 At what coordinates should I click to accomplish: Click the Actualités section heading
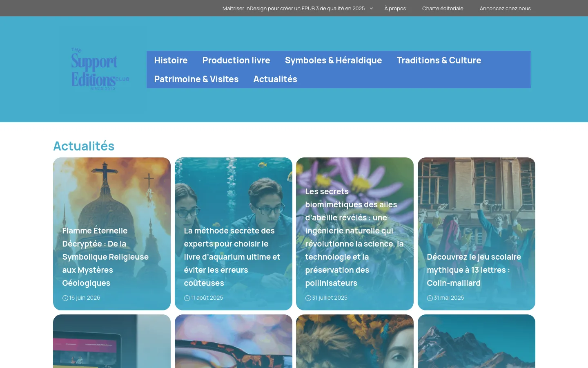point(84,146)
